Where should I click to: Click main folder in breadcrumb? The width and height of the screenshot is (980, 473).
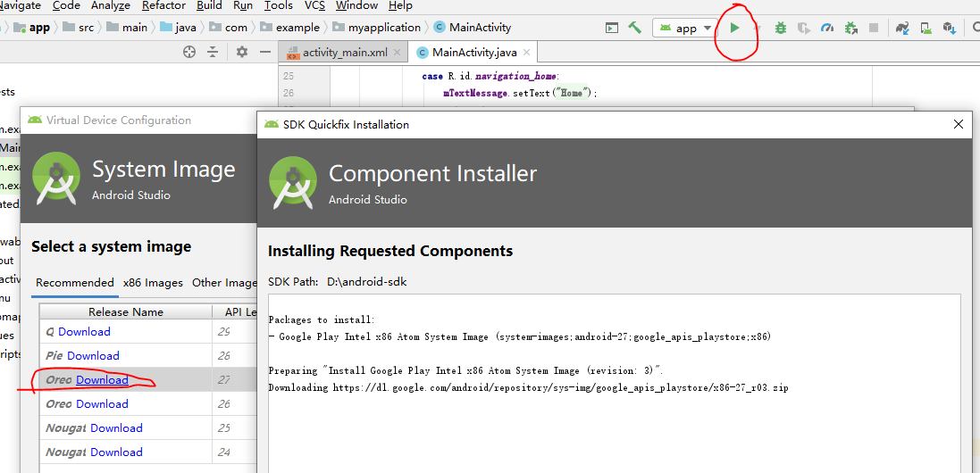click(x=127, y=28)
